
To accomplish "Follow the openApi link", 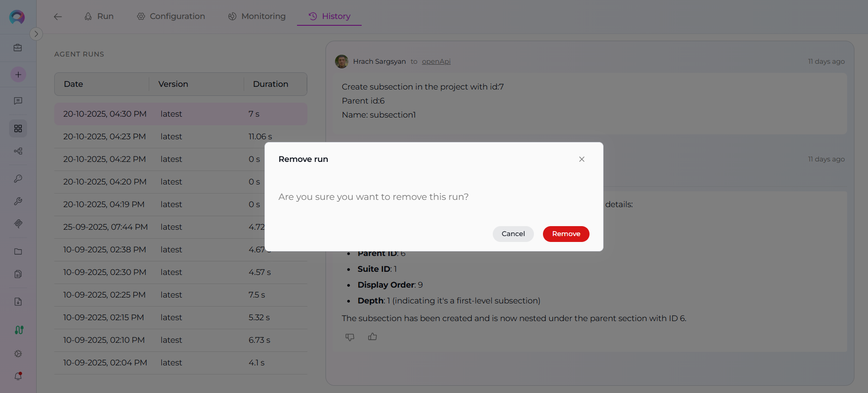I will point(436,62).
